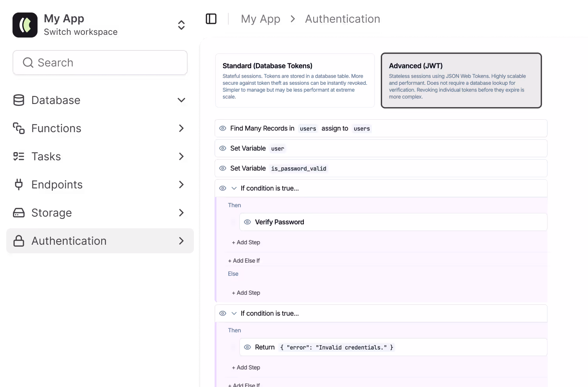Click the Tasks checklist icon

point(19,156)
